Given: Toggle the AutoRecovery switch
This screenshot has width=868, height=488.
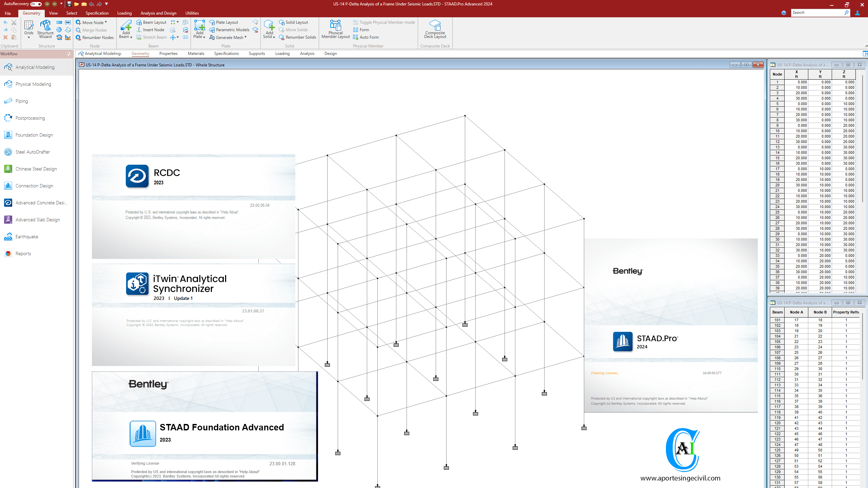Looking at the screenshot, I should pyautogui.click(x=36, y=4).
